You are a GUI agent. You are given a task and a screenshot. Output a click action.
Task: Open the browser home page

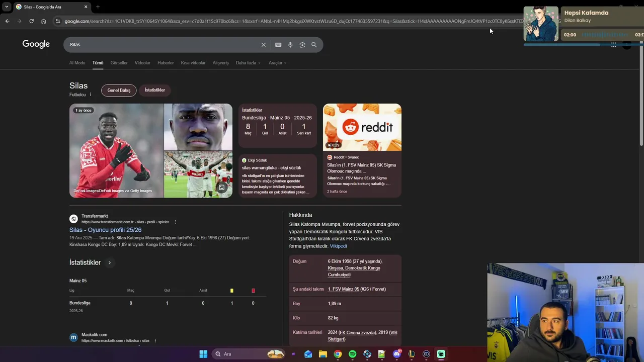44,21
